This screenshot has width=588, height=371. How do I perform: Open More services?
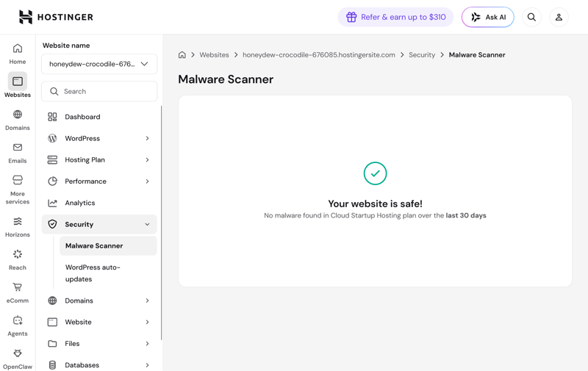click(17, 190)
